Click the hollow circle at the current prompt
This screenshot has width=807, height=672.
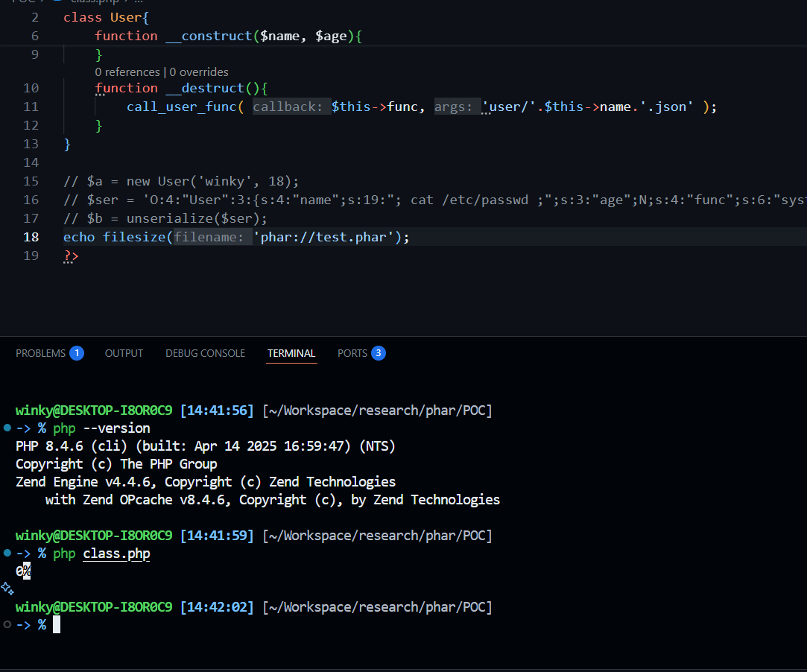point(7,624)
